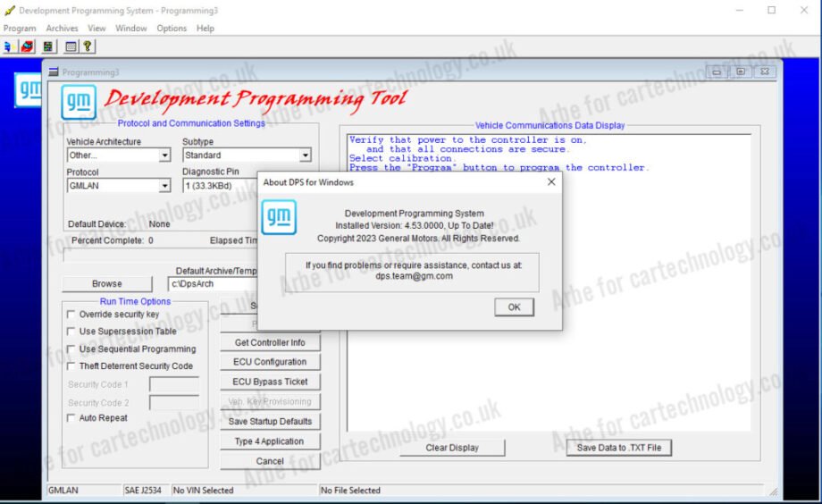This screenshot has height=504, width=822.
Task: Click the Browse button
Action: pos(107,284)
